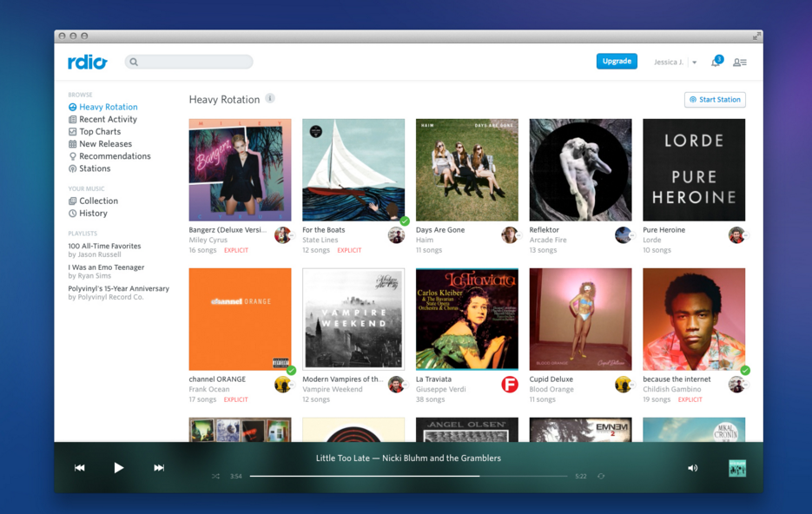Open Top Charts

[x=95, y=131]
